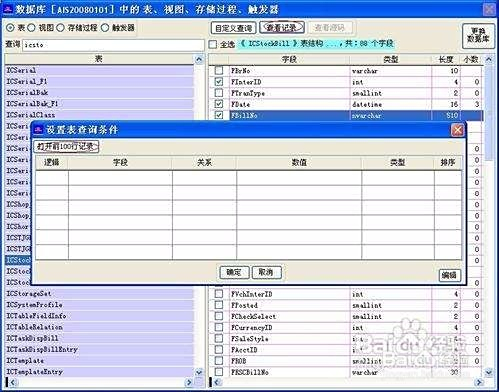Select ICTaskDispBill table in list

[x=99, y=339]
